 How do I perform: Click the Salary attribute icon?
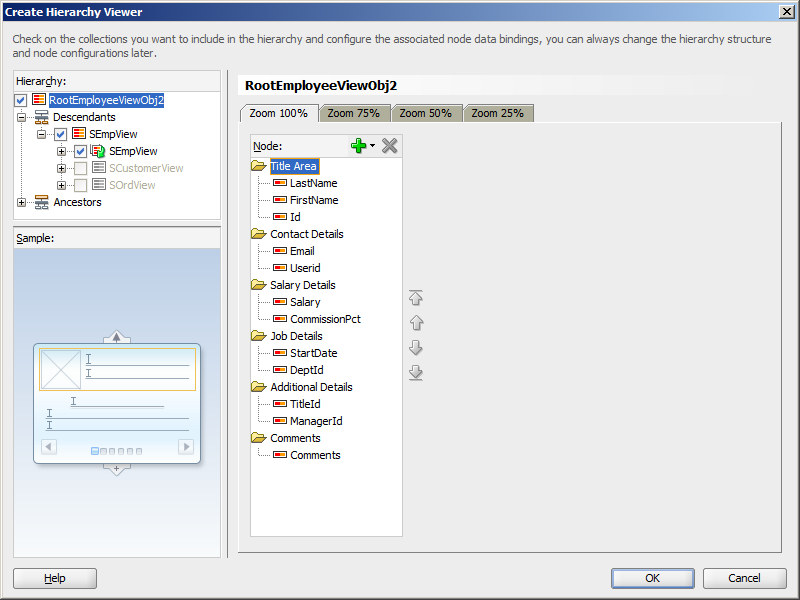(280, 302)
